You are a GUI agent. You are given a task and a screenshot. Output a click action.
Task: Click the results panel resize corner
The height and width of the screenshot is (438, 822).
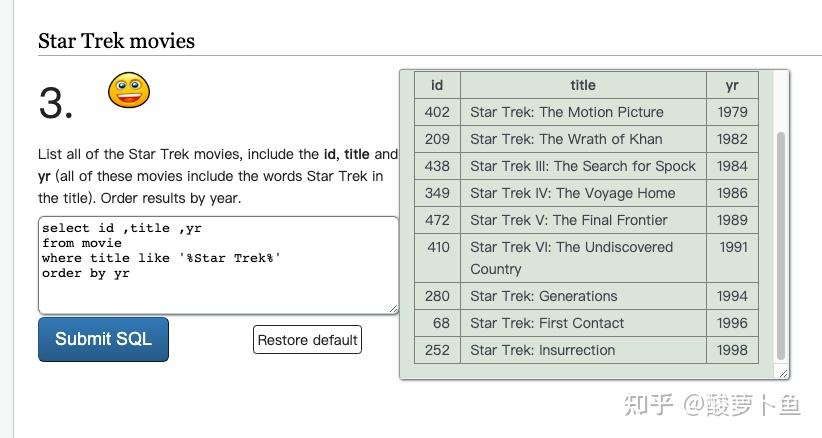[x=783, y=373]
